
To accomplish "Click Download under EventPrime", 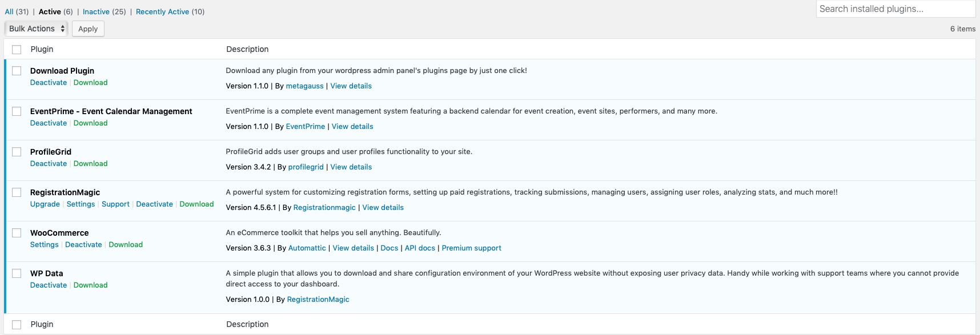I will pyautogui.click(x=90, y=123).
